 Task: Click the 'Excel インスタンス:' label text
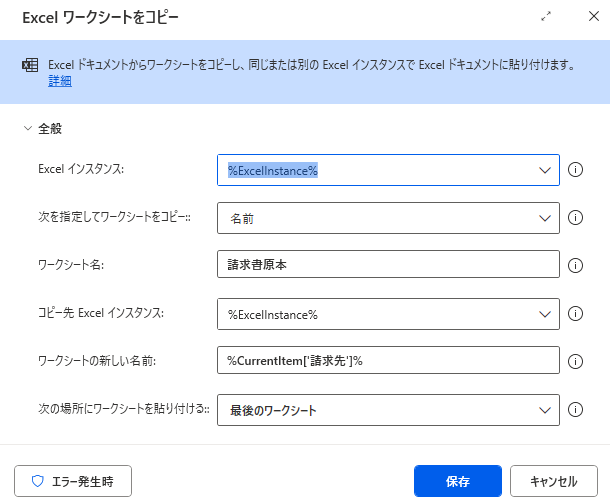[81, 169]
